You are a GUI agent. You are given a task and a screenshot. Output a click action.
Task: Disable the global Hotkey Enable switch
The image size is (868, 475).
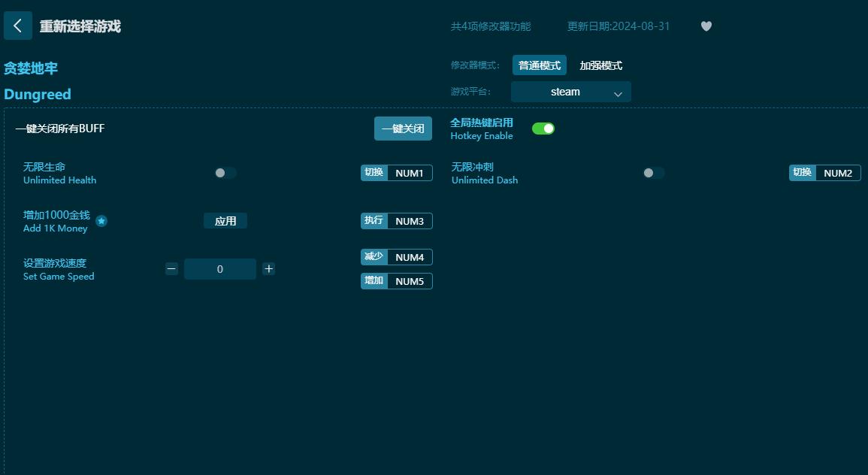tap(543, 129)
